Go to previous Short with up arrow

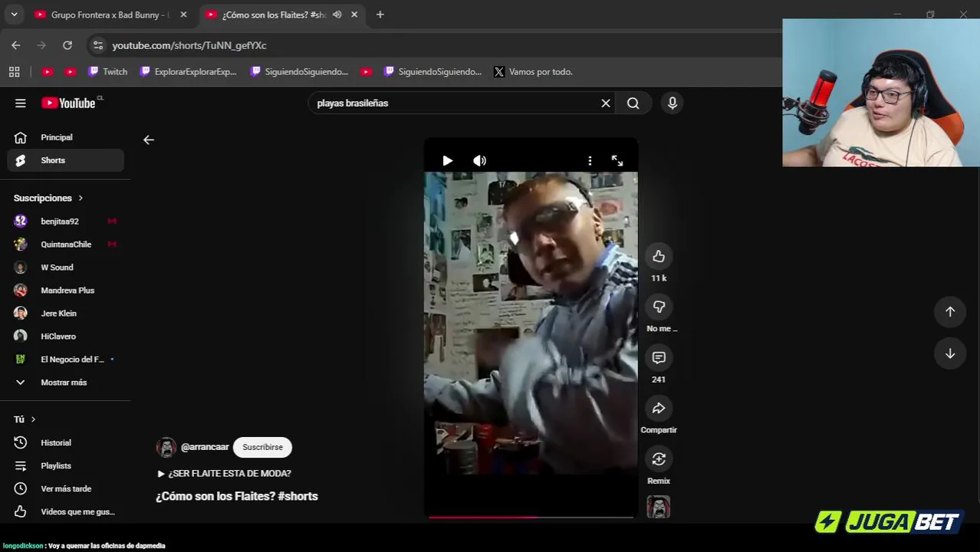(950, 311)
